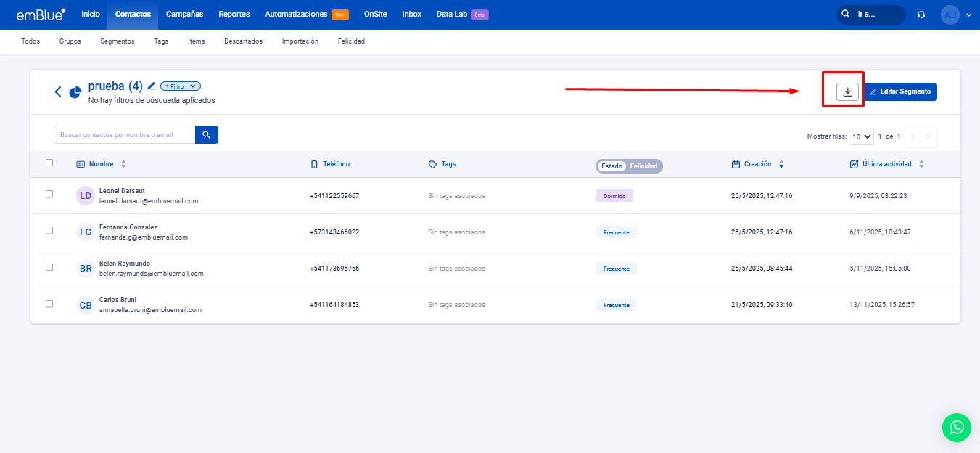Open the headset support icon

pos(921,15)
